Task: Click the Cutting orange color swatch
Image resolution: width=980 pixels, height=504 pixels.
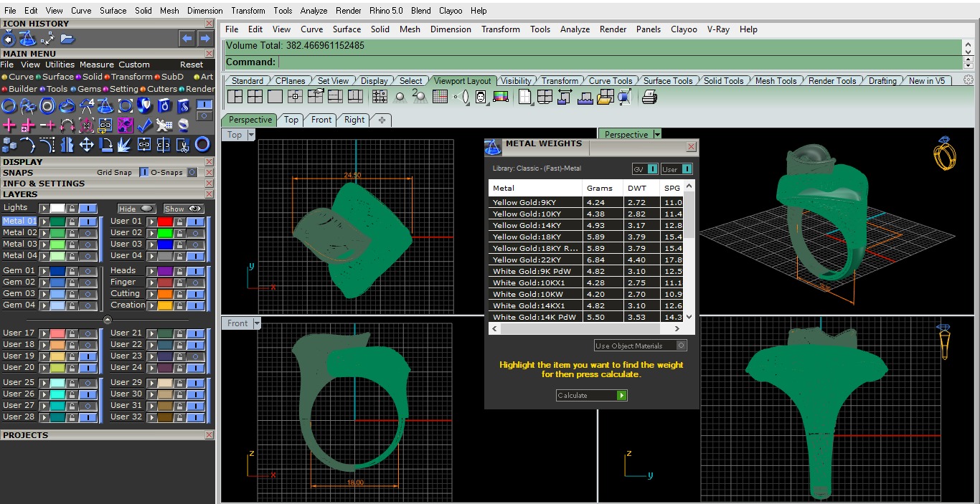Action: click(x=165, y=294)
